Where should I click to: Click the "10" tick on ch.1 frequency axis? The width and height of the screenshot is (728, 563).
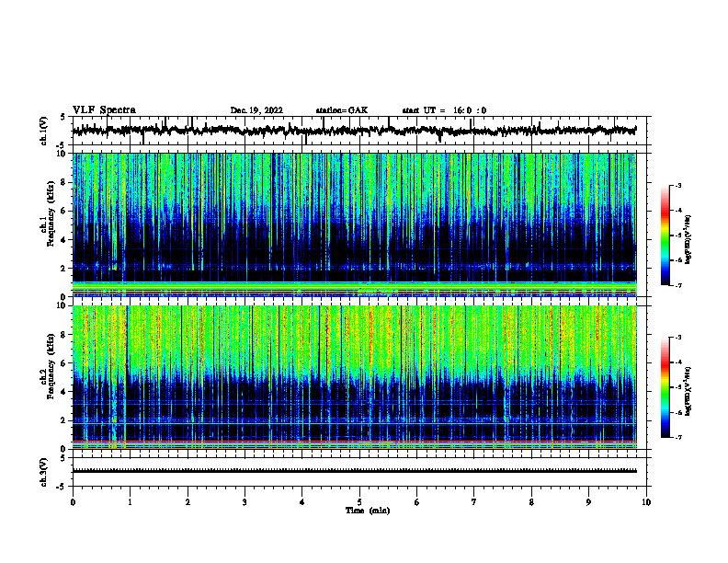(62, 154)
